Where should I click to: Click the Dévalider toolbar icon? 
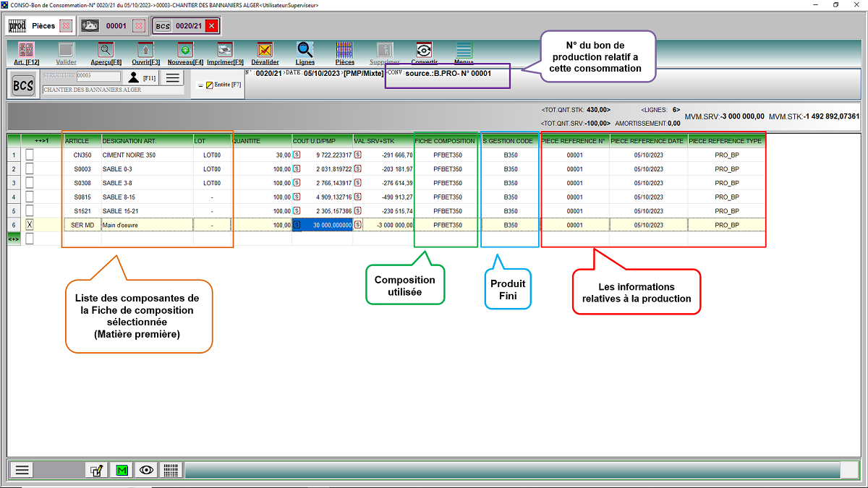tap(265, 51)
